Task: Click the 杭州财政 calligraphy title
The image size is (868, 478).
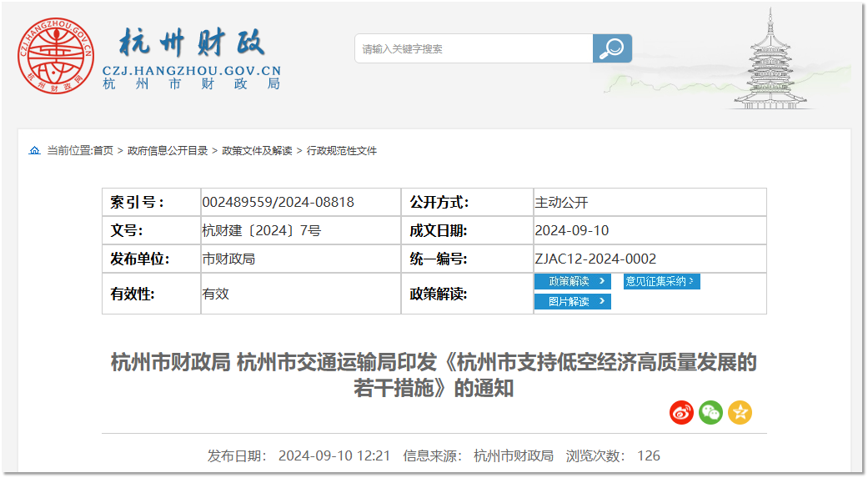Action: pos(192,43)
